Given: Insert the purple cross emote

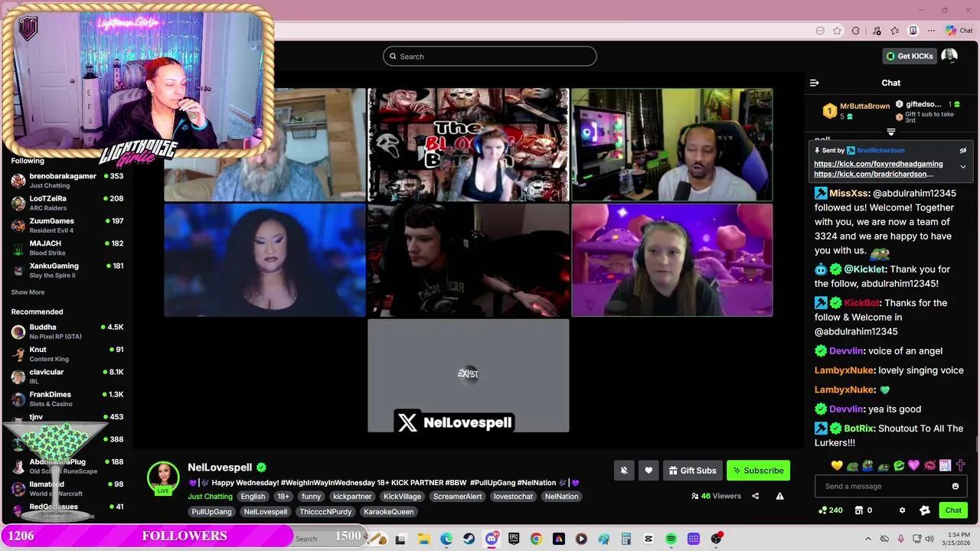Looking at the screenshot, I should (960, 465).
